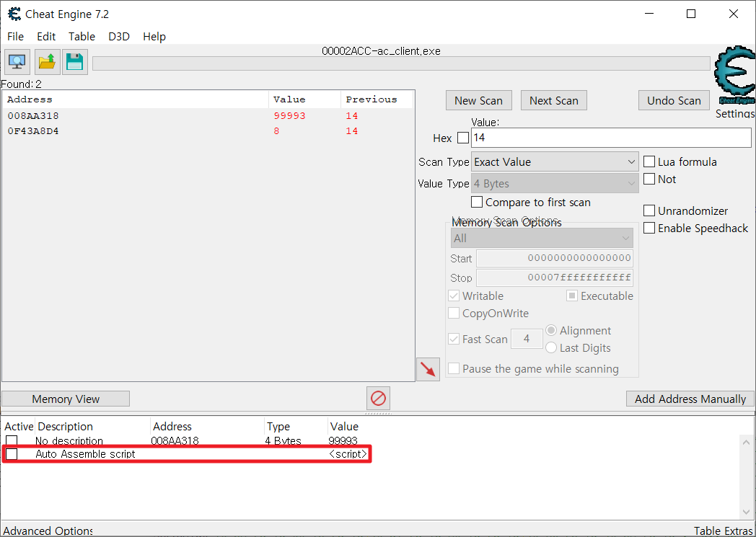The width and height of the screenshot is (756, 537).
Task: Open the Scan Type dropdown
Action: pyautogui.click(x=555, y=162)
